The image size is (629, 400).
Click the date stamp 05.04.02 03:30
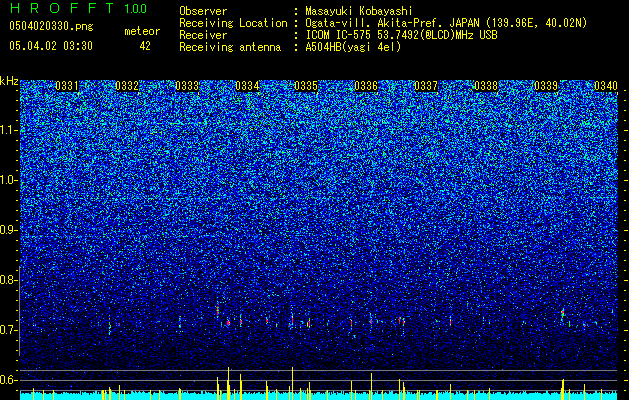point(51,46)
